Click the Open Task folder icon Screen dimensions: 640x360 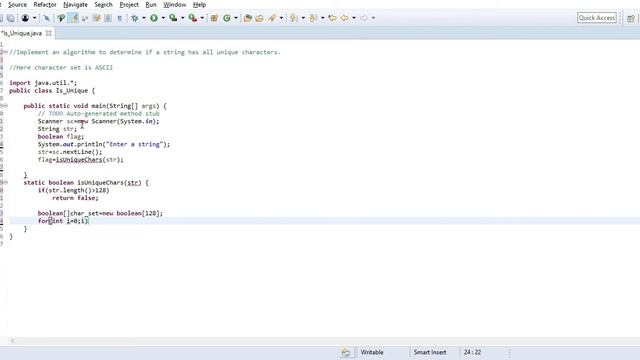click(259, 18)
